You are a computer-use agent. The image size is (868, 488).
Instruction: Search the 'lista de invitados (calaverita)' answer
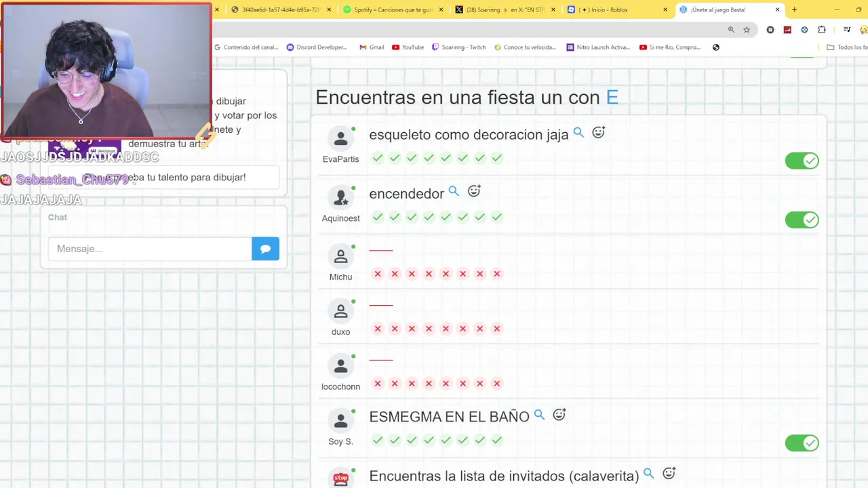(x=648, y=474)
